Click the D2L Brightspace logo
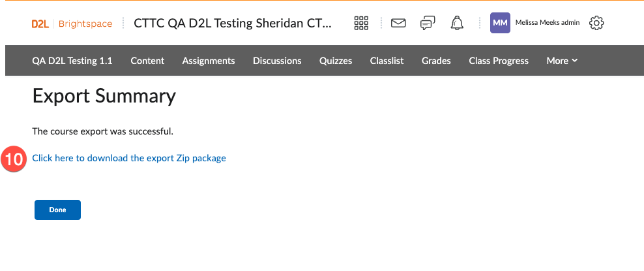 click(72, 24)
